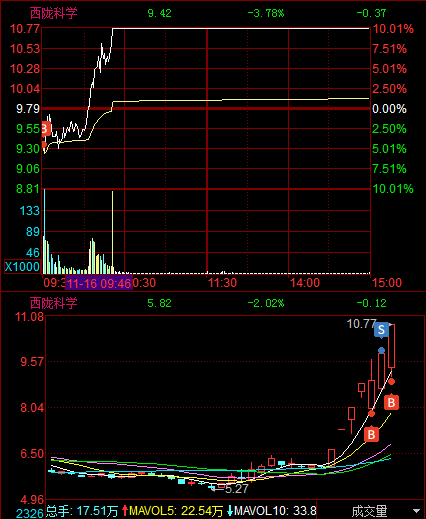Select the 成交里 indicator label
This screenshot has height=519, width=426.
click(369, 511)
